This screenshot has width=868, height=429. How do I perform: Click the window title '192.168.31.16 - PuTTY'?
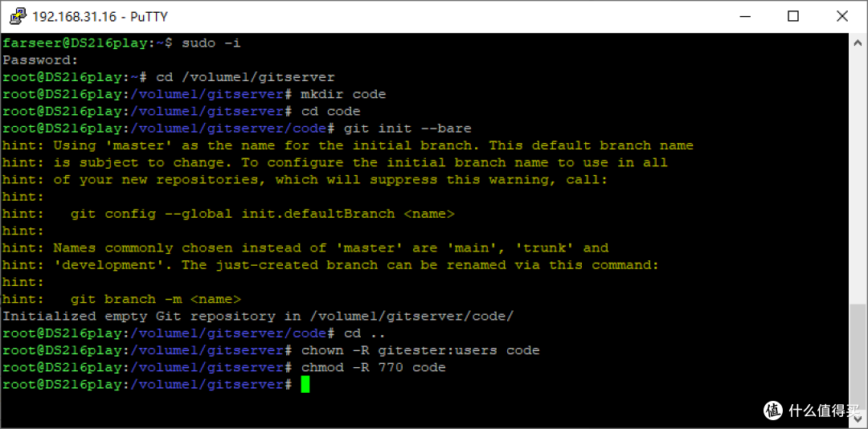100,17
